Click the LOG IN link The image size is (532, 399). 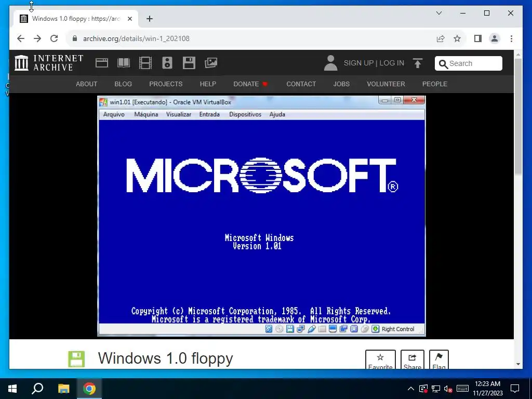(x=392, y=63)
